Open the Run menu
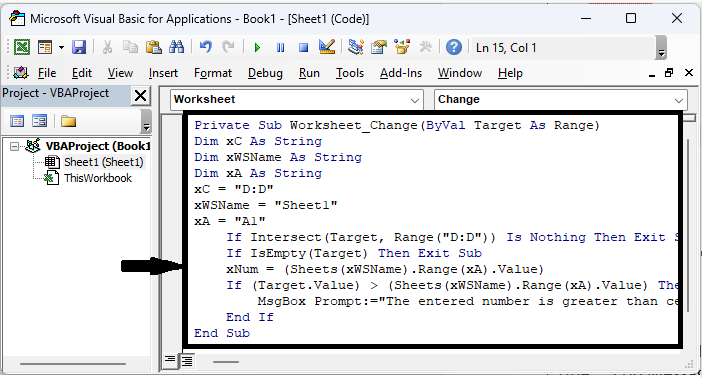 tap(309, 73)
